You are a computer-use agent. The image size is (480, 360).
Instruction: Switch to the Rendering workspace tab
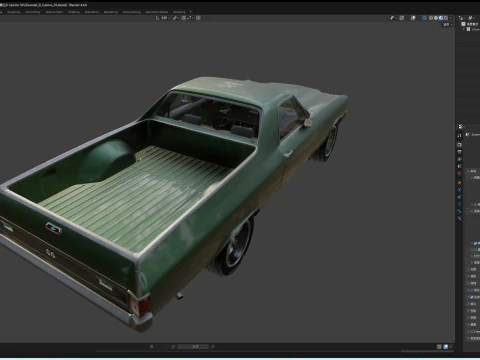point(111,12)
